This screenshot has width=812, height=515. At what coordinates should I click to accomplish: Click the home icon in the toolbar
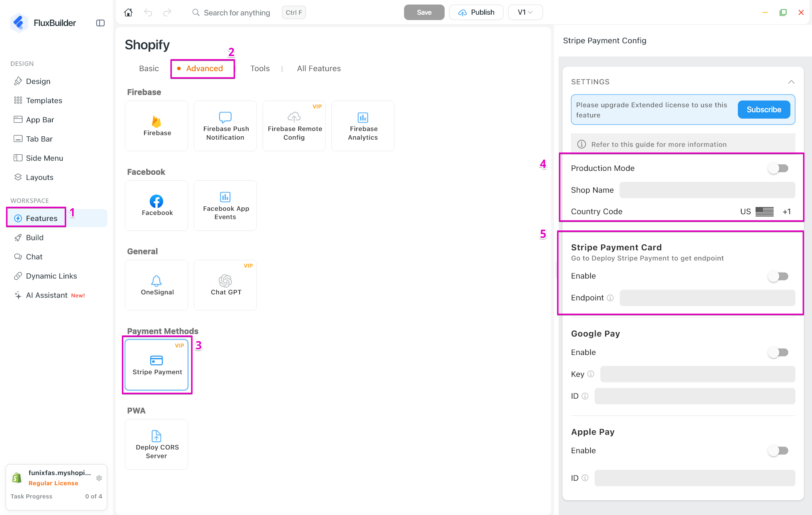coord(128,12)
